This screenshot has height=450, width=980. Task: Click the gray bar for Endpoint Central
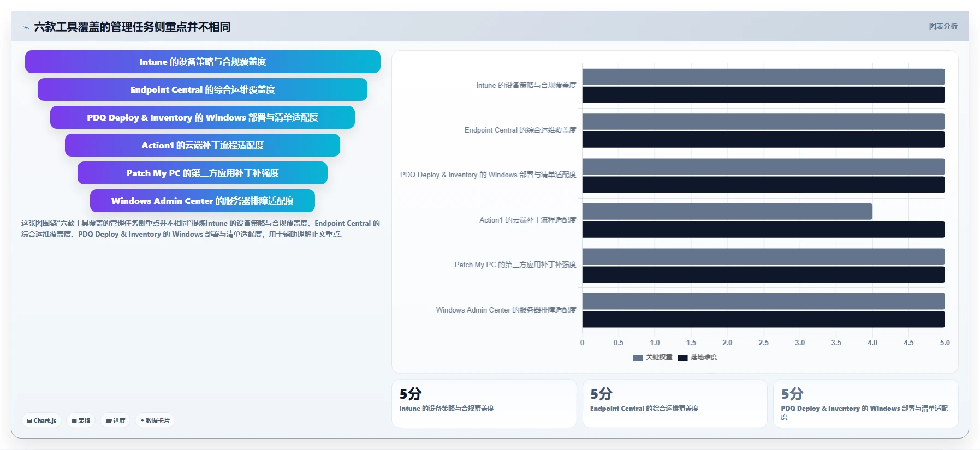[763, 122]
